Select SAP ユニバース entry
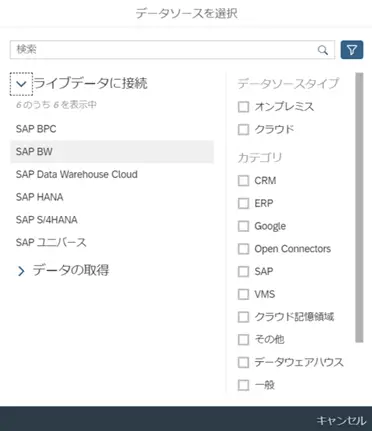 [x=112, y=242]
